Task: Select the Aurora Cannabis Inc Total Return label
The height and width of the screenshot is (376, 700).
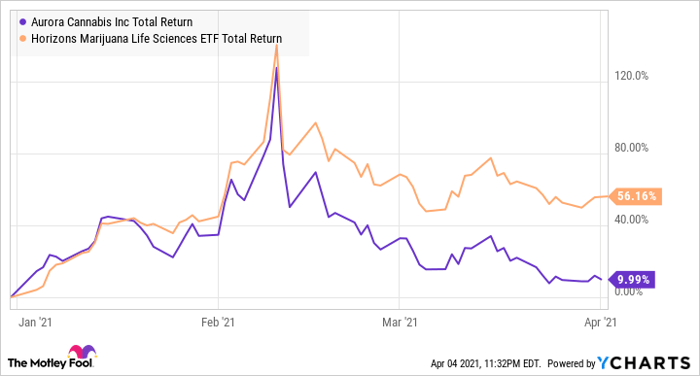Action: (x=112, y=22)
